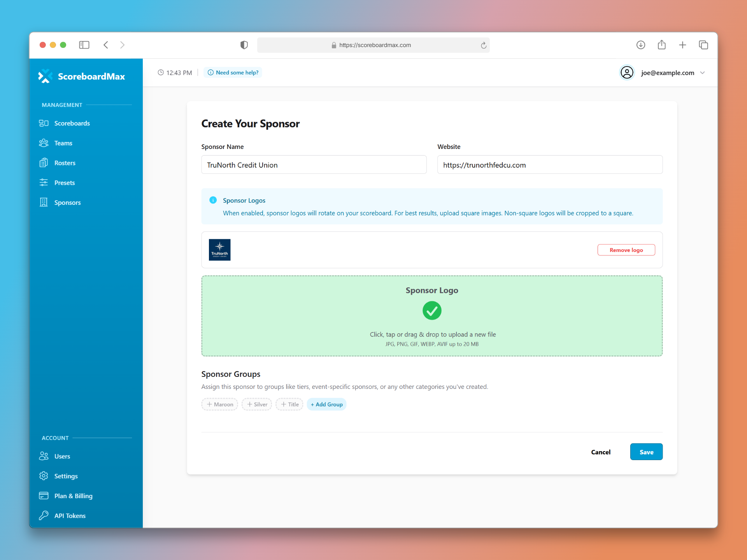Click the TruNorth logo thumbnail
Image resolution: width=747 pixels, height=560 pixels.
tap(220, 250)
